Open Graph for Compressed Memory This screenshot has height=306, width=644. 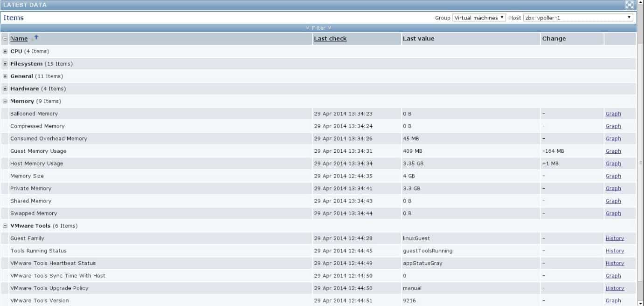(613, 126)
